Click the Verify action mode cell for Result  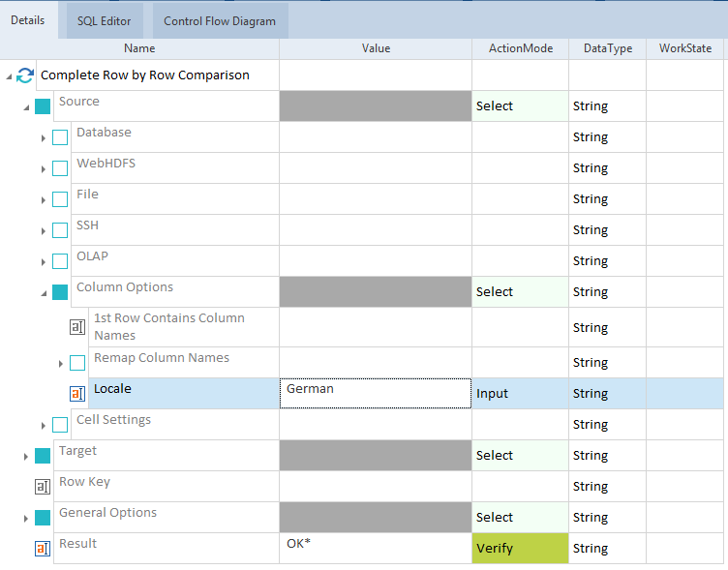pyautogui.click(x=520, y=549)
